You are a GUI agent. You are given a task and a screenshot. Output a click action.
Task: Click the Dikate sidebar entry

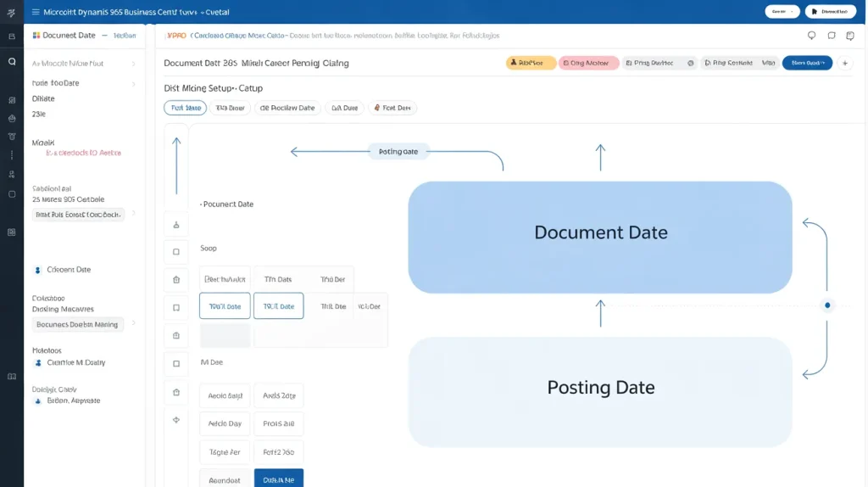43,98
